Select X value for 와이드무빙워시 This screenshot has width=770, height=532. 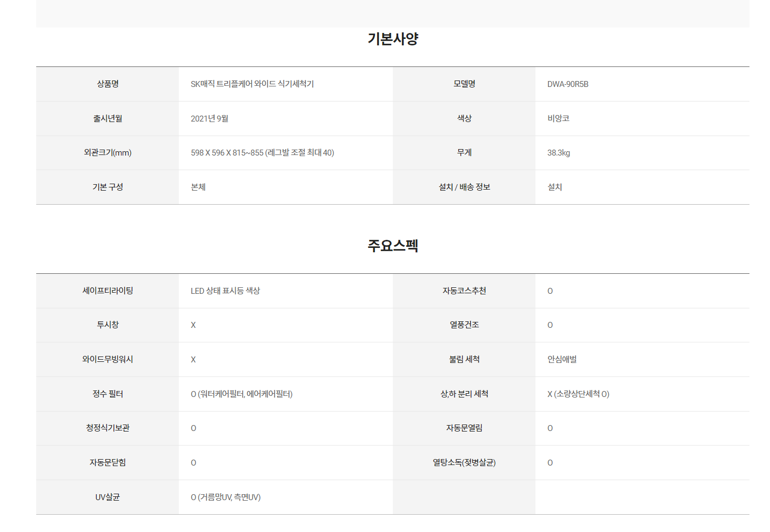pos(193,360)
